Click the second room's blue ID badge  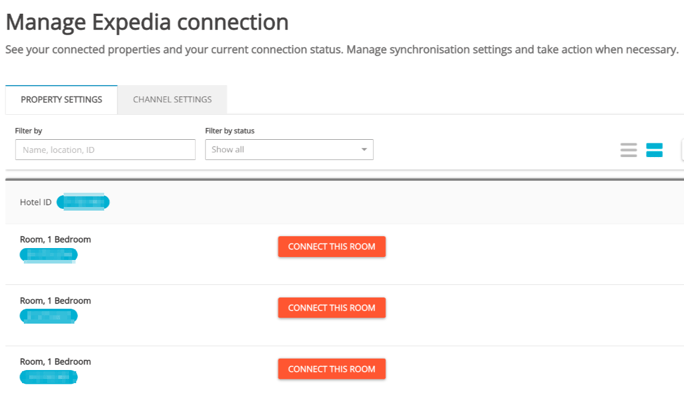click(x=48, y=316)
